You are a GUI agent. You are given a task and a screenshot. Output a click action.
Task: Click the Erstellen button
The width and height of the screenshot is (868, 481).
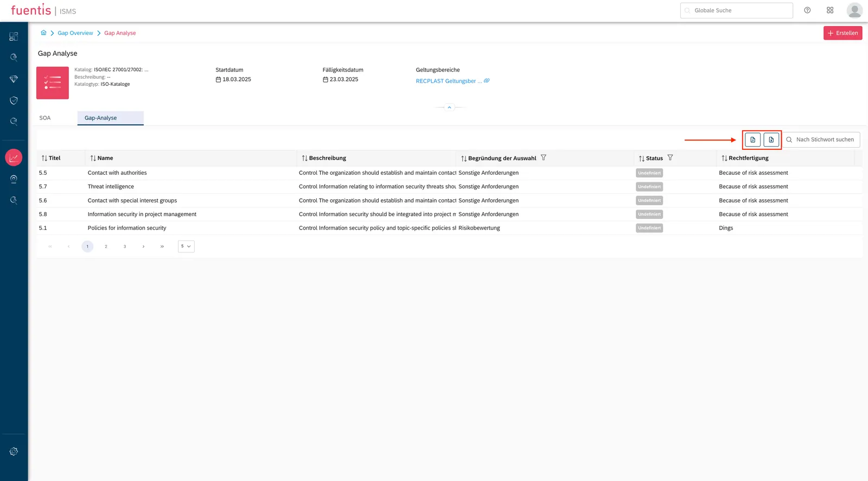click(843, 33)
